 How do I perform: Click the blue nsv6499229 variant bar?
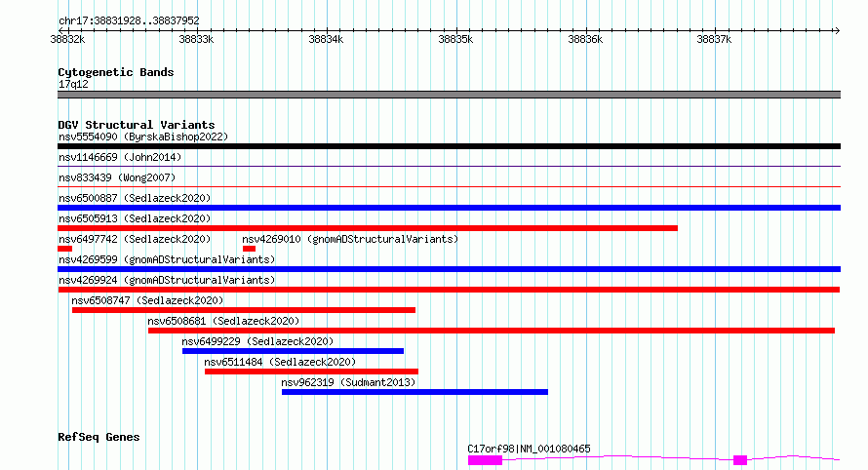tap(293, 351)
